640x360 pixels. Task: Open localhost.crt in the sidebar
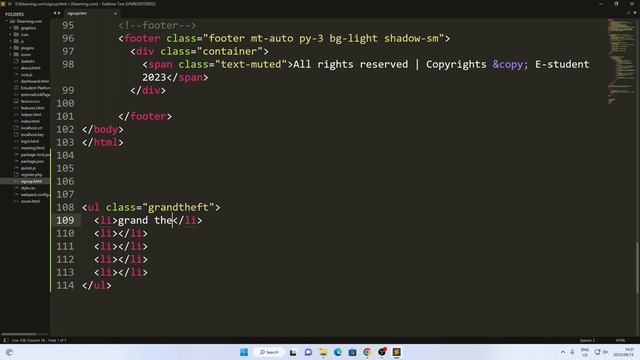(31, 128)
